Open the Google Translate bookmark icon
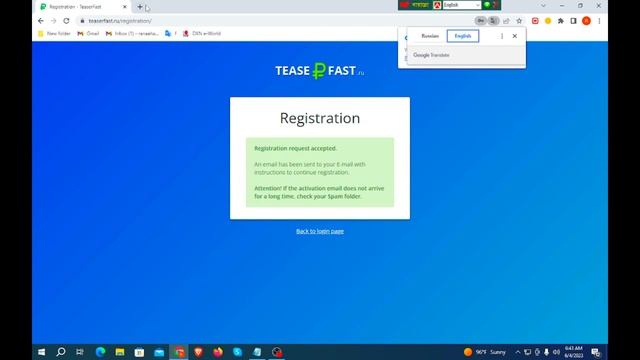The height and width of the screenshot is (360, 640). coord(168,33)
